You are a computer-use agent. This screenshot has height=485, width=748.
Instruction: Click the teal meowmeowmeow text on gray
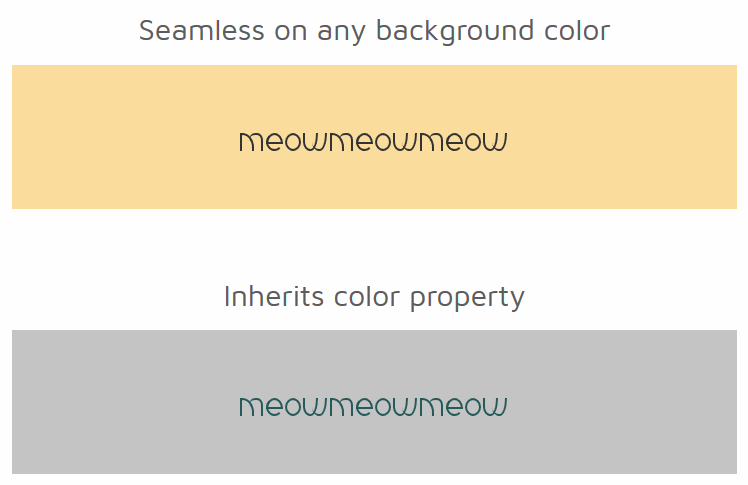pyautogui.click(x=373, y=407)
